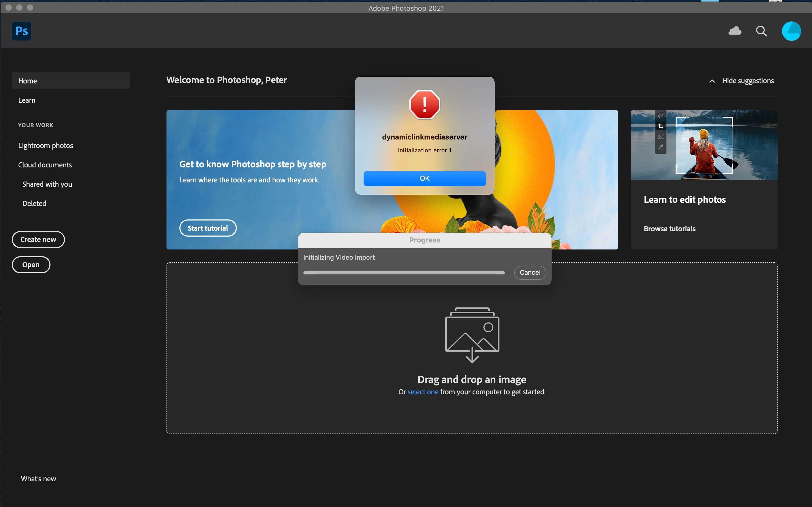This screenshot has width=812, height=507.
Task: Click the crop tool icon in thumbnail
Action: point(661,126)
